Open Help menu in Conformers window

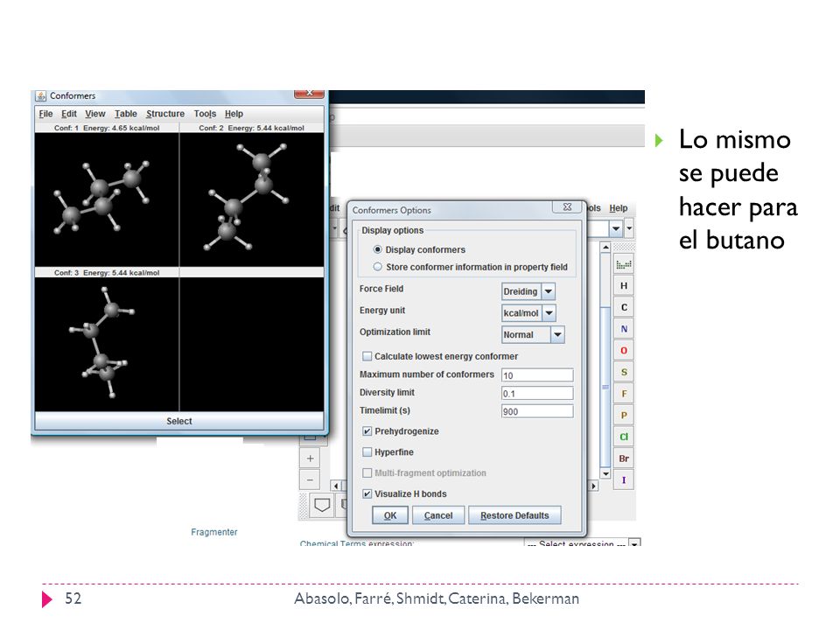234,114
